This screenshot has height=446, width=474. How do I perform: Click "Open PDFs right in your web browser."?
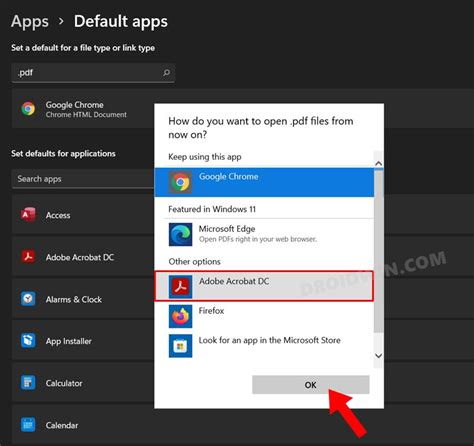[x=258, y=239]
